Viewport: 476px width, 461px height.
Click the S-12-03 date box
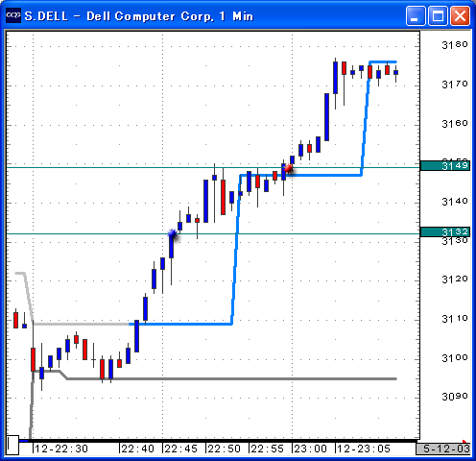click(x=443, y=449)
